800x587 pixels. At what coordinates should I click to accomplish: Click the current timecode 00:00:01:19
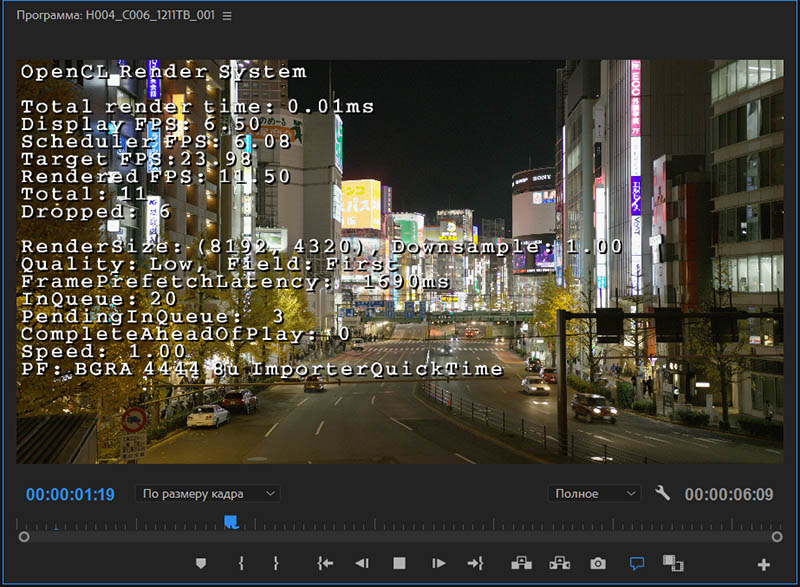coord(70,494)
